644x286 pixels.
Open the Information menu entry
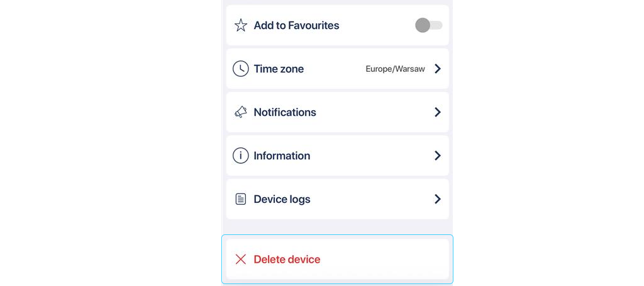(x=282, y=156)
